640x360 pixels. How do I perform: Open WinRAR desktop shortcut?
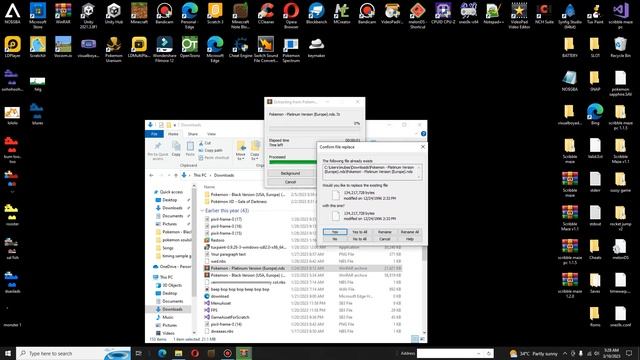(63, 13)
